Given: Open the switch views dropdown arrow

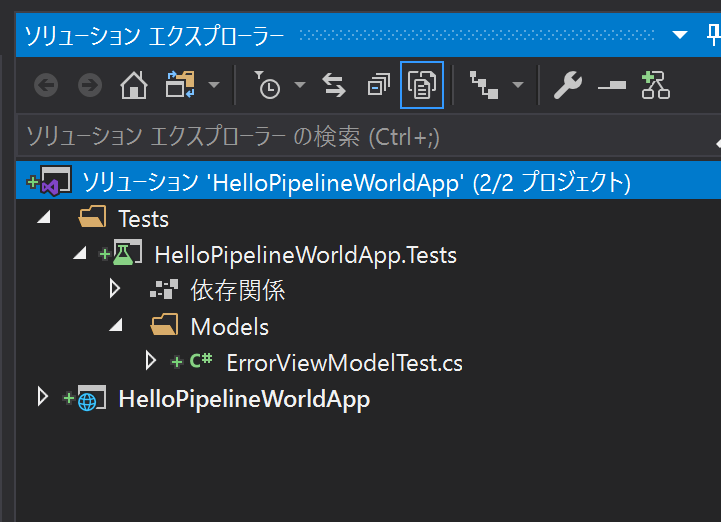Looking at the screenshot, I should 214,86.
